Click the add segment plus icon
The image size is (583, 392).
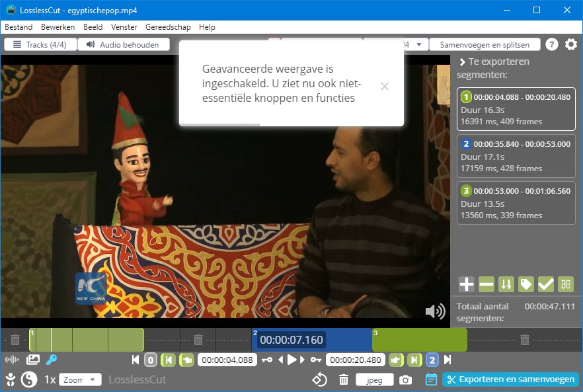coord(467,284)
